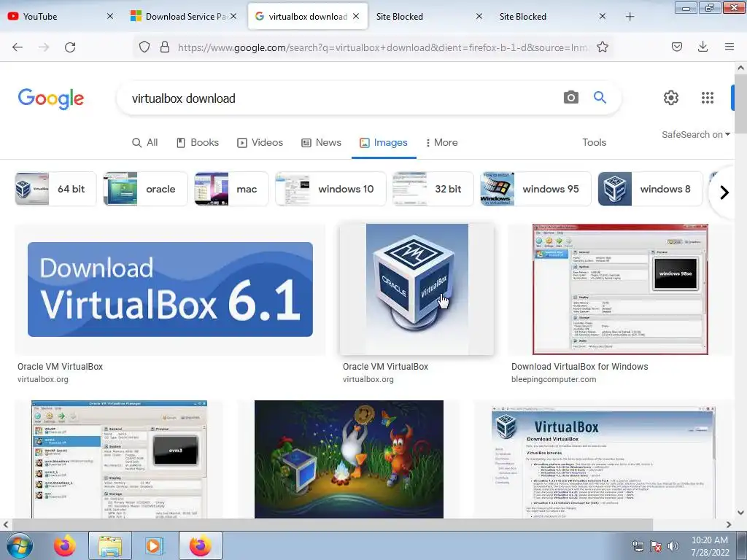Viewport: 747px width, 560px height.
Task: Select the News search category
Action: (x=322, y=142)
